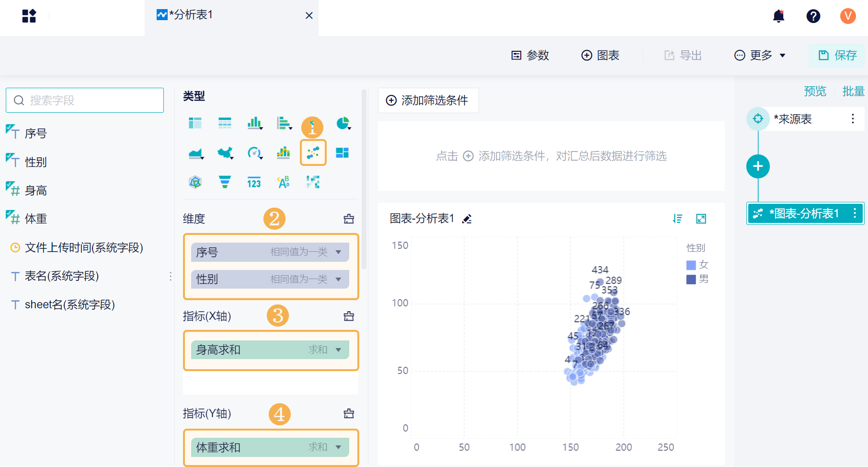Choose the treemap chart type
Image resolution: width=868 pixels, height=467 pixels.
click(342, 153)
